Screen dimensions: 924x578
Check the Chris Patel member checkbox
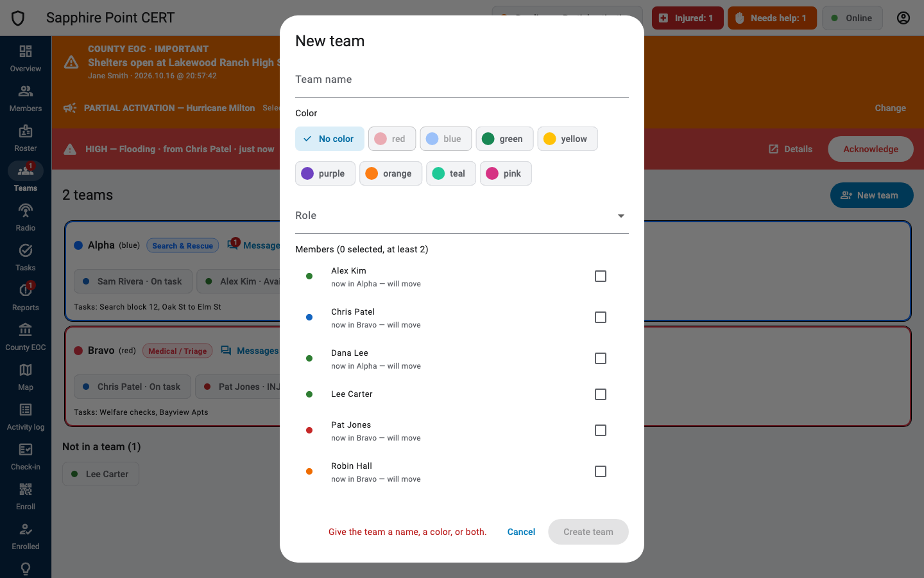[601, 317]
